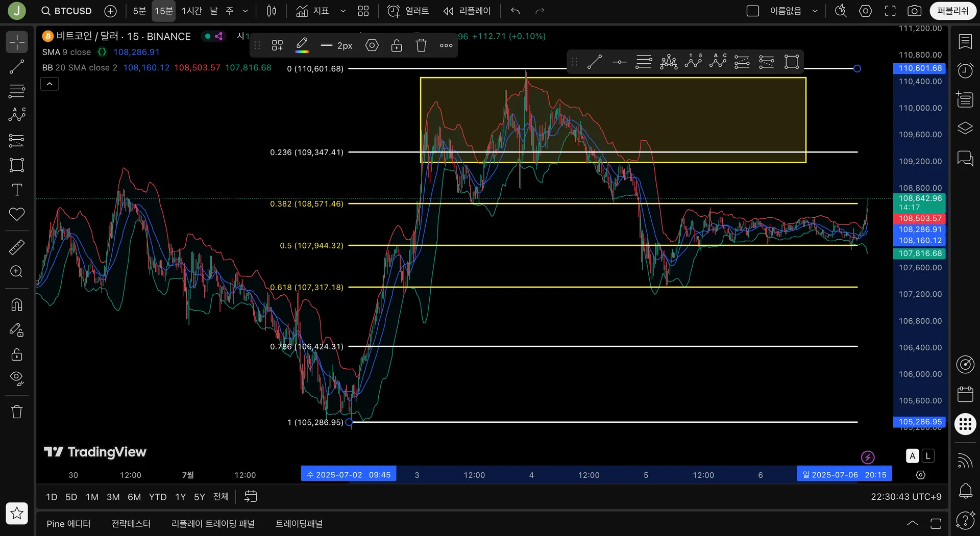Open the text annotation tool
The width and height of the screenshot is (980, 536).
pos(17,190)
